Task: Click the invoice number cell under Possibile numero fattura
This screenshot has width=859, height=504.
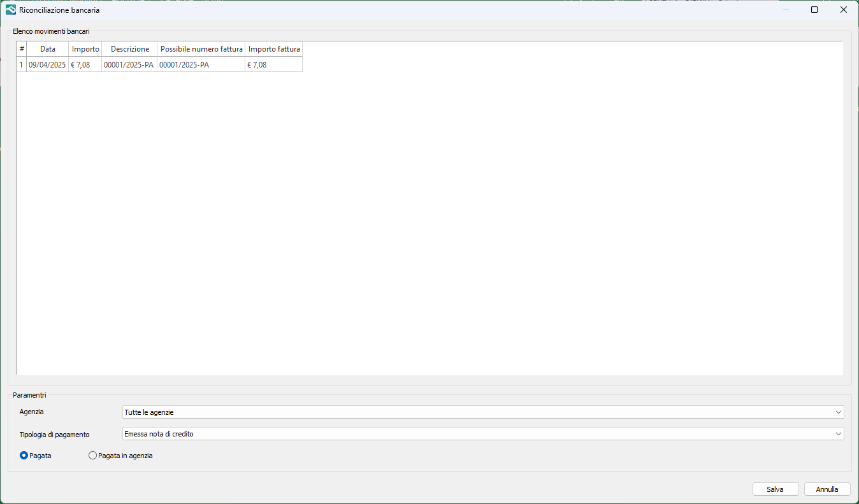Action: tap(201, 64)
